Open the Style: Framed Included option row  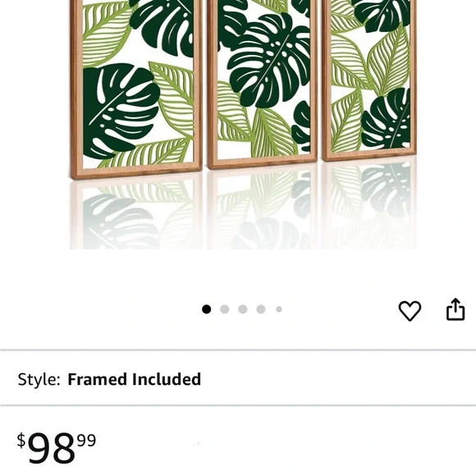tap(238, 378)
